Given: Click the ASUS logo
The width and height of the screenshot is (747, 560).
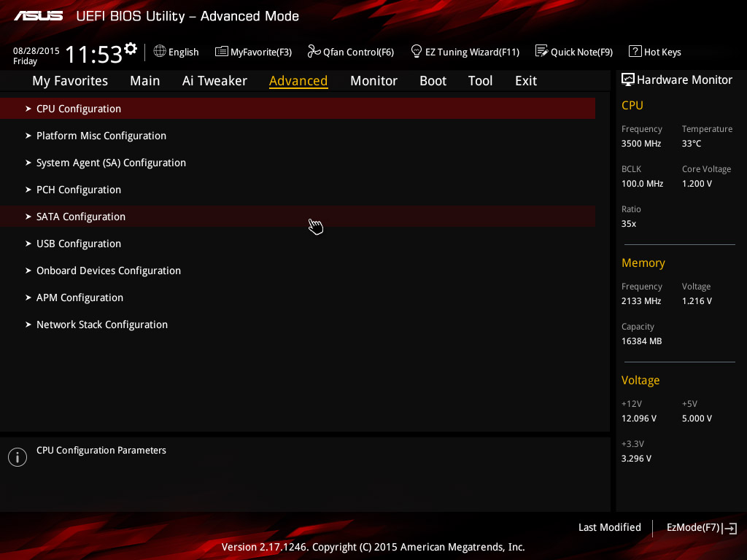Looking at the screenshot, I should tap(38, 16).
